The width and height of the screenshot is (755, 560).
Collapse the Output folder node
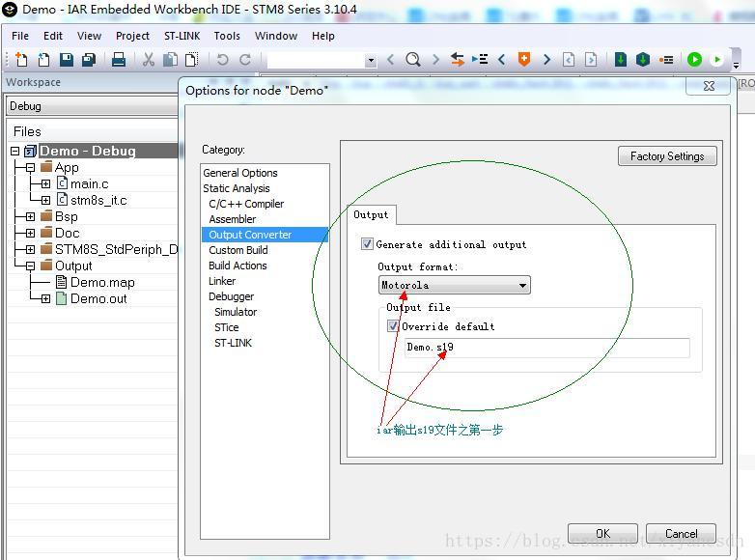point(30,266)
